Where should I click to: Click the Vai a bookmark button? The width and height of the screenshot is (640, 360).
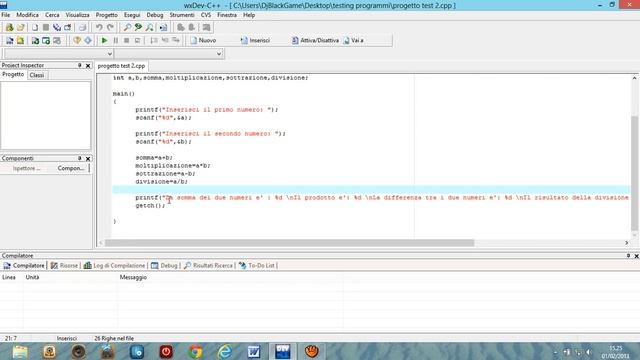click(x=353, y=40)
